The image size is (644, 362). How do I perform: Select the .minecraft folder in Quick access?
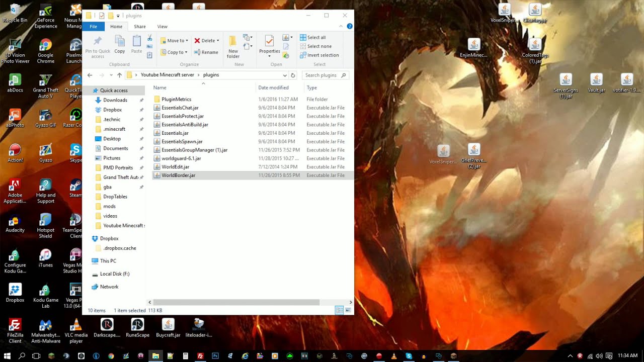click(114, 129)
